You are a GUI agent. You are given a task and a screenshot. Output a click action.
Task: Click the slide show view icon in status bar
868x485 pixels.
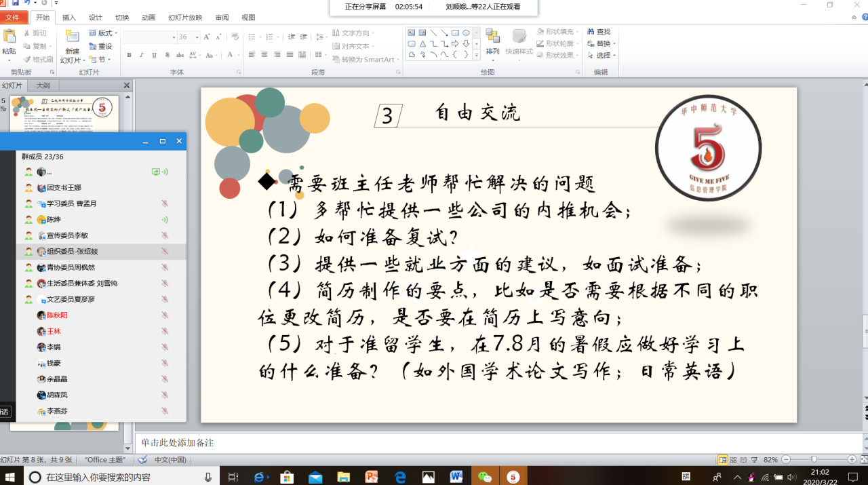tap(753, 460)
